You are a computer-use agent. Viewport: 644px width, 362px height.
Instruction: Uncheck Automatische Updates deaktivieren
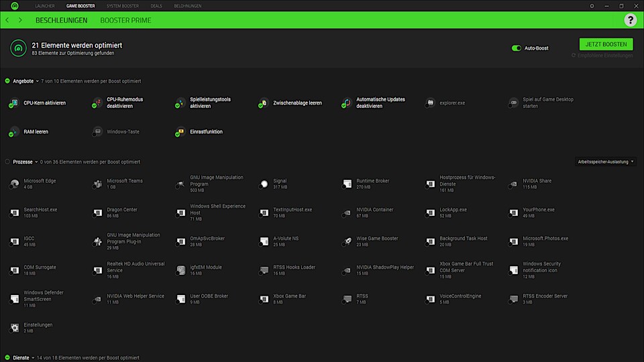pos(343,105)
